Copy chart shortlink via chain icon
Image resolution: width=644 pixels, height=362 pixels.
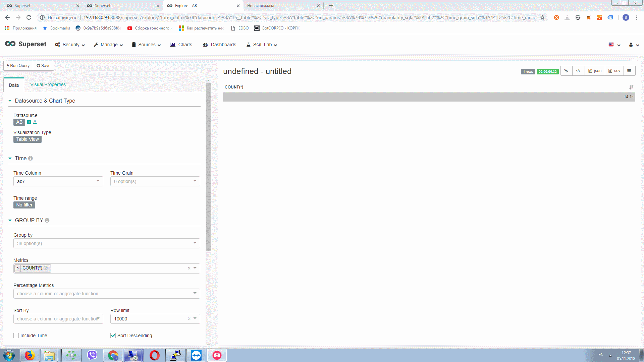coord(566,71)
